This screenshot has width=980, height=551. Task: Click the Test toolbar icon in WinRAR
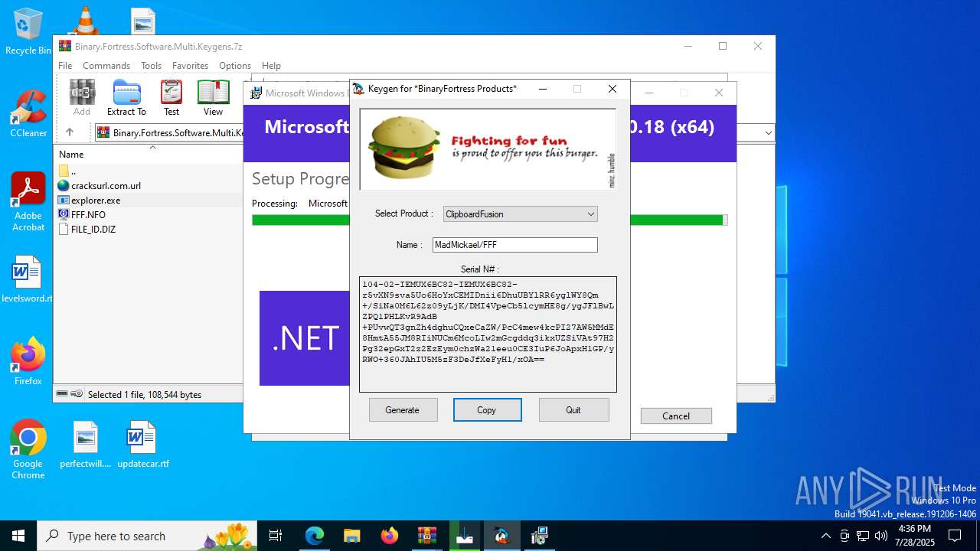tap(171, 98)
